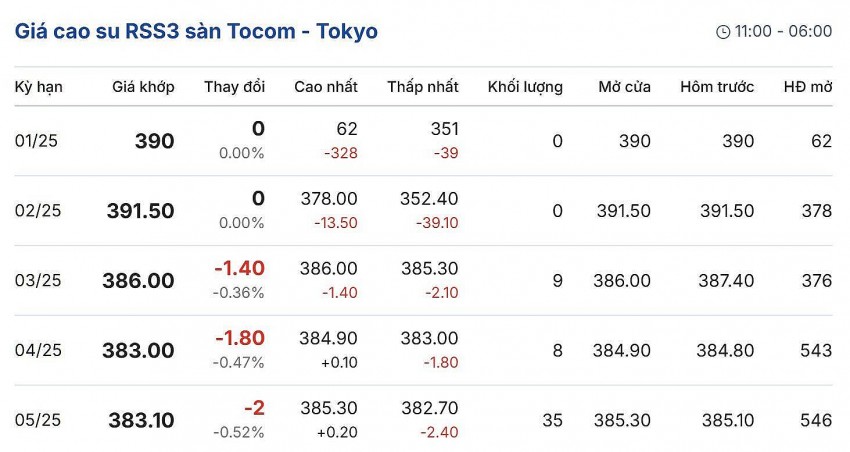Click the 391.50 matched price
This screenshot has height=452, width=850.
pos(140,211)
